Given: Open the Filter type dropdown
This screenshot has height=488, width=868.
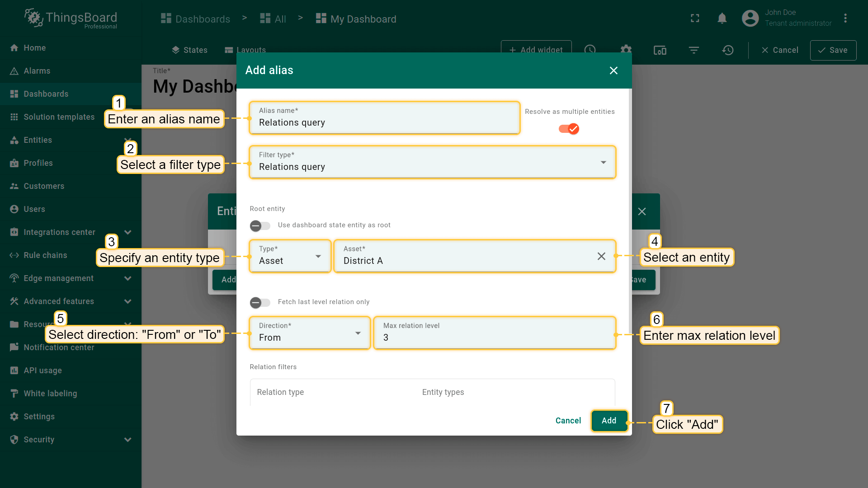Looking at the screenshot, I should click(x=432, y=162).
